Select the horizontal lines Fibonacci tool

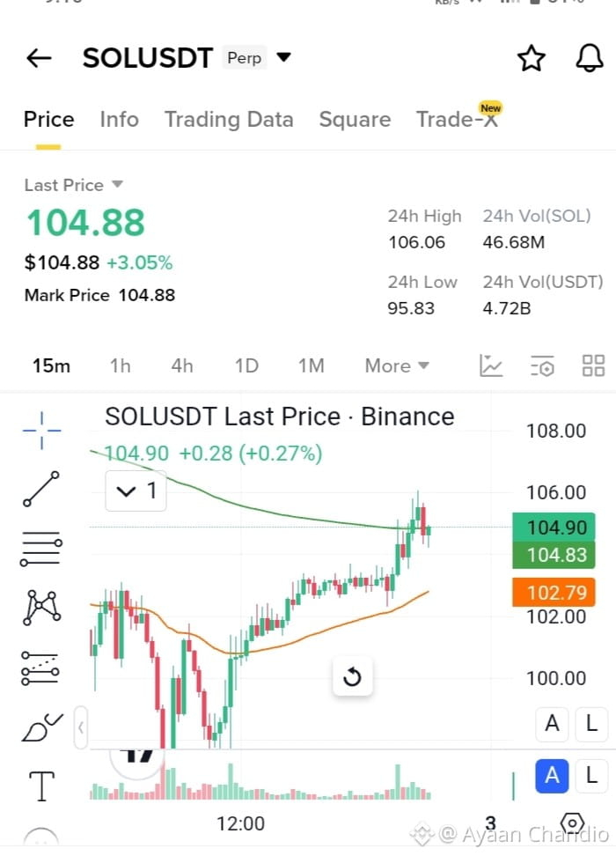pyautogui.click(x=41, y=549)
